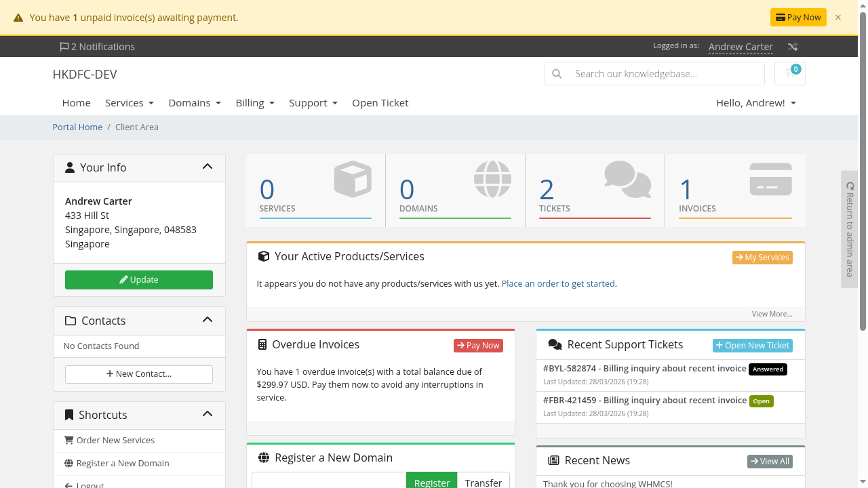Screen dimensions: 868x488
Task: Click the Return to admin area side tab
Action: (850, 229)
